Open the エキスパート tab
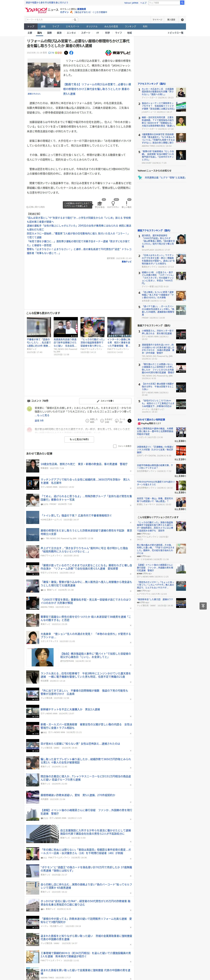Image resolution: width=210 pixels, height=980 pixels. coord(72,27)
